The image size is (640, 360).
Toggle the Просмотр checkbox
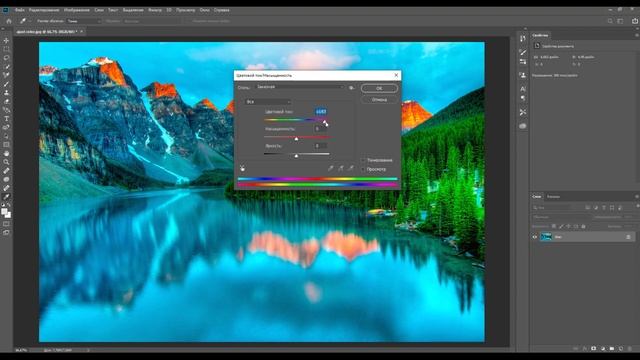[363, 169]
